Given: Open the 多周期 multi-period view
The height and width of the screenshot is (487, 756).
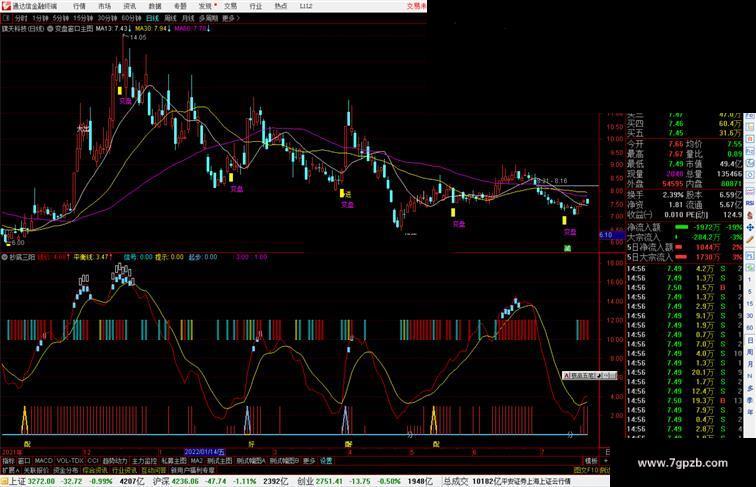Looking at the screenshot, I should pos(208,18).
